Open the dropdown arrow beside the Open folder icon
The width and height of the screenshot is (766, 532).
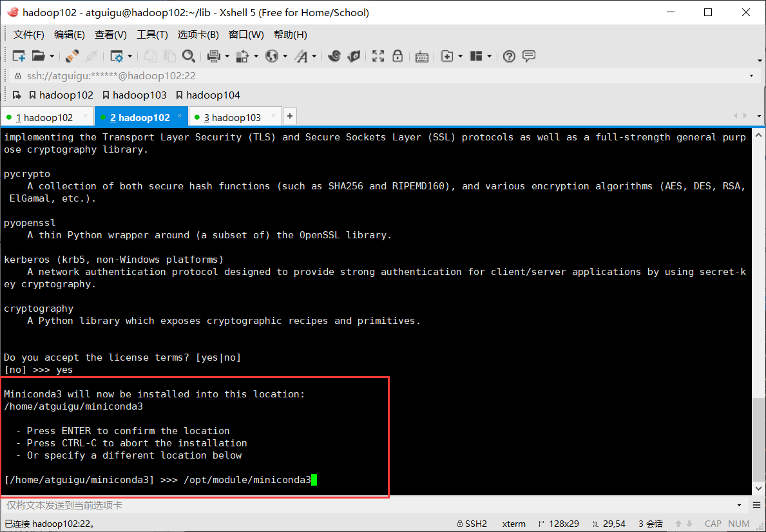tap(52, 57)
